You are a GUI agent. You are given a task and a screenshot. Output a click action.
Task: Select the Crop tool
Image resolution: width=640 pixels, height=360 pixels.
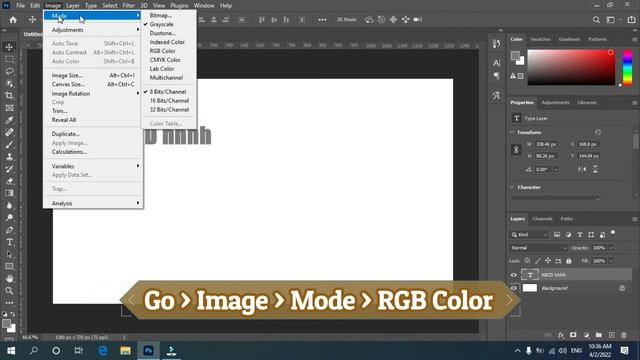click(9, 96)
